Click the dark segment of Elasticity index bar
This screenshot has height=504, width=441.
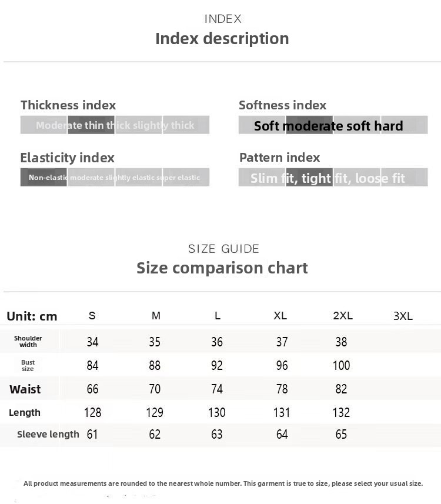coord(44,177)
